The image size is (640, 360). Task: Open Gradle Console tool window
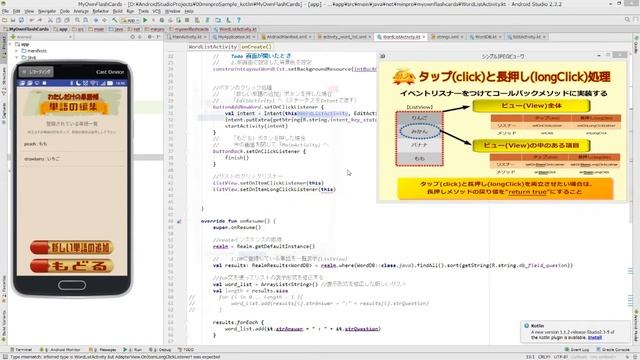click(x=613, y=350)
